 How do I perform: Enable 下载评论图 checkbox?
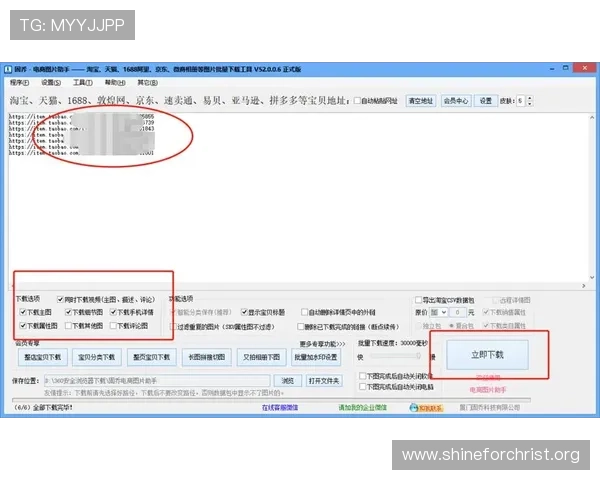[x=113, y=326]
